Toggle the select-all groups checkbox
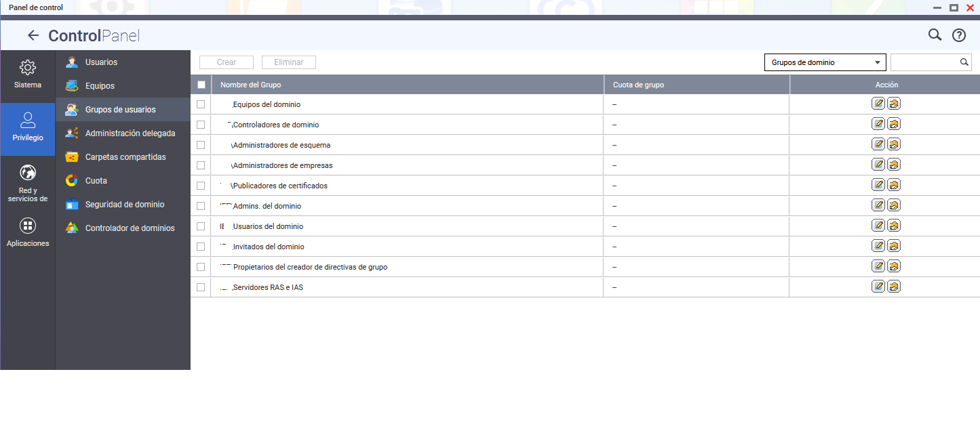 201,85
